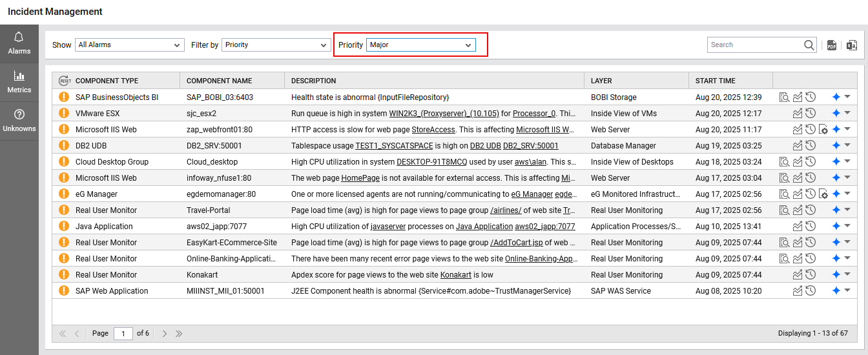Expand row menu arrow for Konakart alarm
This screenshot has height=355, width=868.
pyautogui.click(x=847, y=274)
